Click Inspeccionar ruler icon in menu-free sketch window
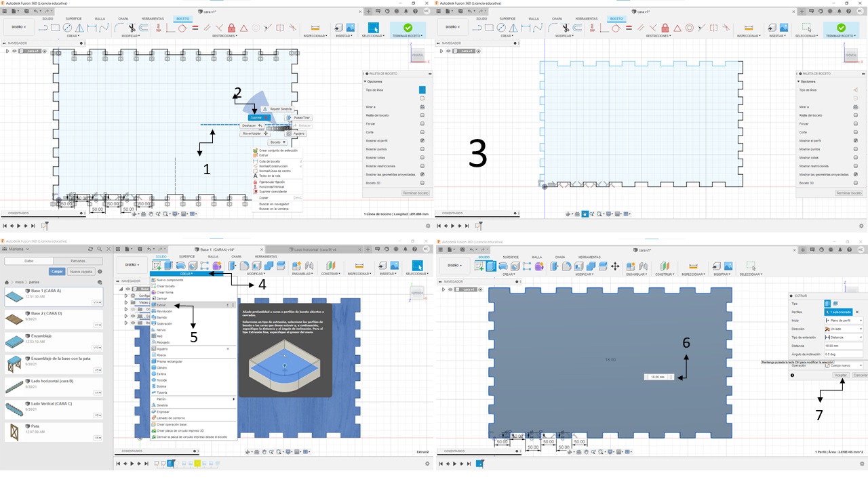The width and height of the screenshot is (868, 488). point(749,28)
